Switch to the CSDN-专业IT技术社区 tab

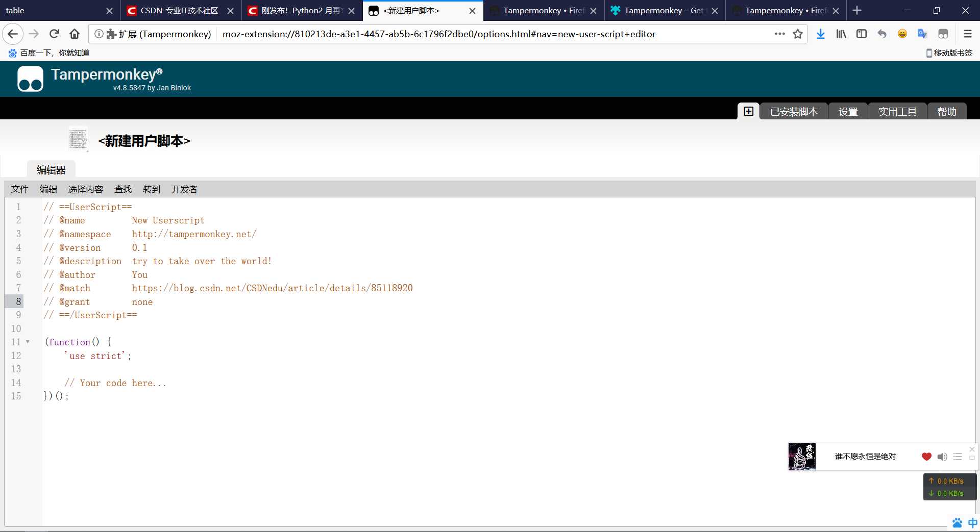180,10
